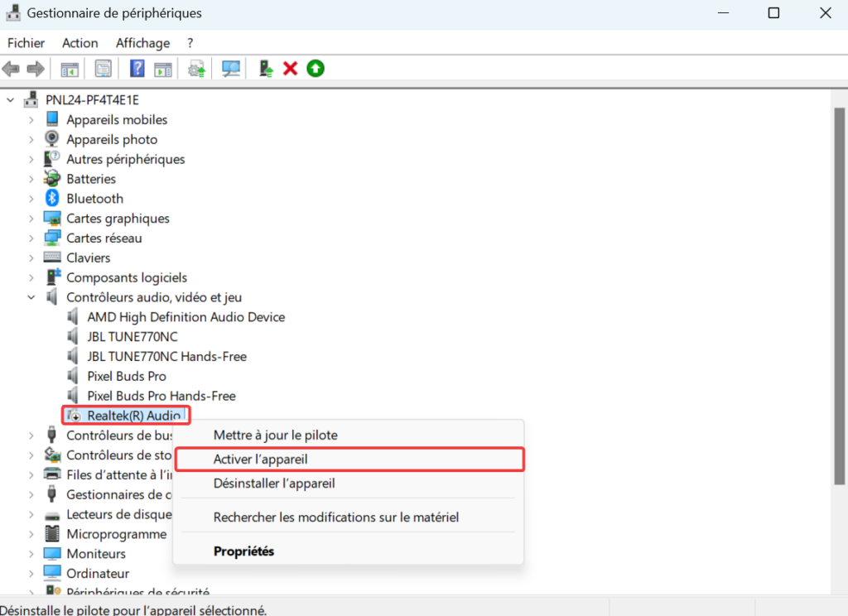The height and width of the screenshot is (616, 848).
Task: Click the show/hide action pane toolbar icon
Action: coord(162,69)
